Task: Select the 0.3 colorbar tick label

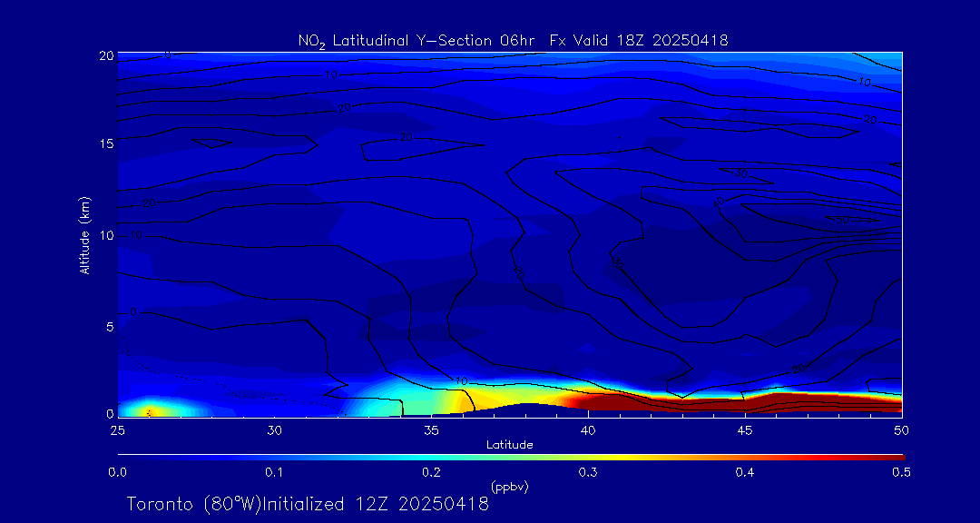Action: pos(588,472)
